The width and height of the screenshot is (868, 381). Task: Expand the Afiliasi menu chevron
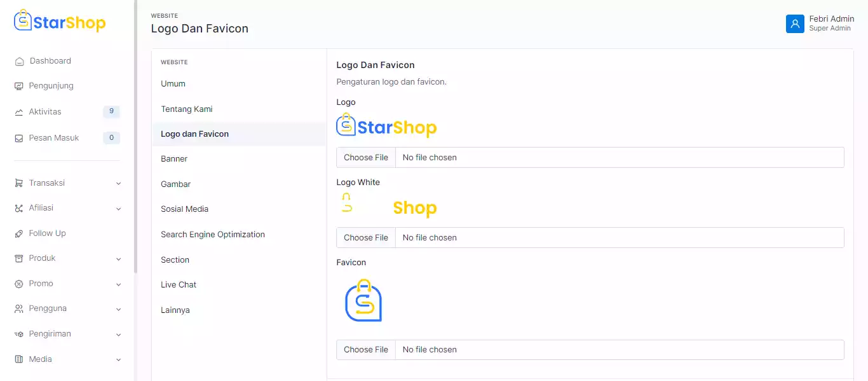(118, 209)
